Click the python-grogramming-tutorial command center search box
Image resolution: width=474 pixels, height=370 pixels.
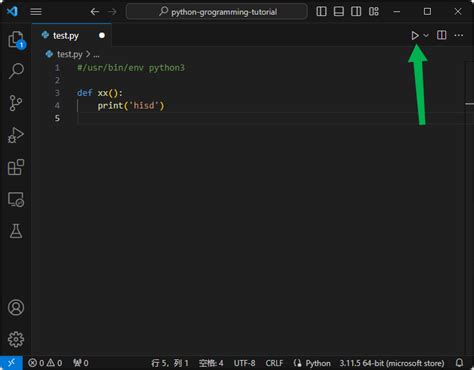tap(217, 12)
